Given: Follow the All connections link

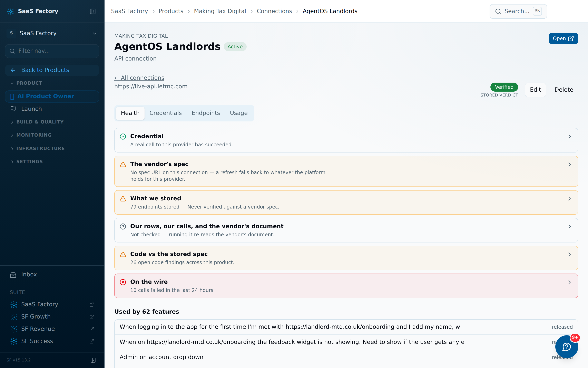Looking at the screenshot, I should [x=139, y=78].
